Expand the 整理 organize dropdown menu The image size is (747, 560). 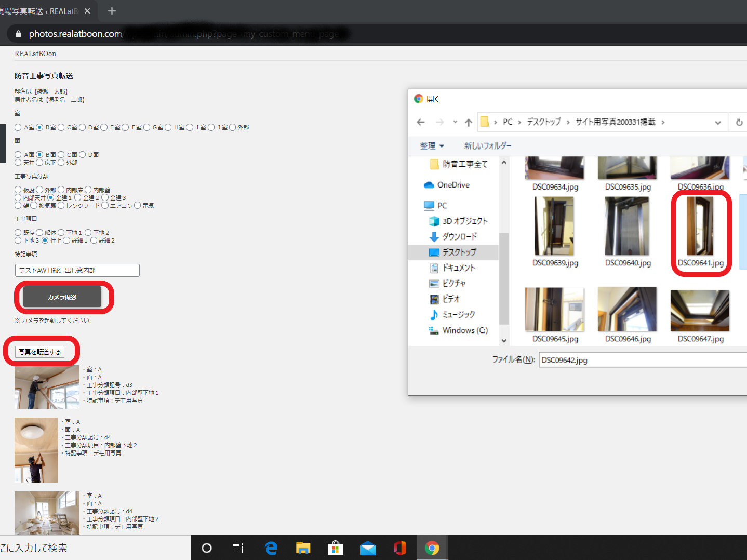(432, 146)
